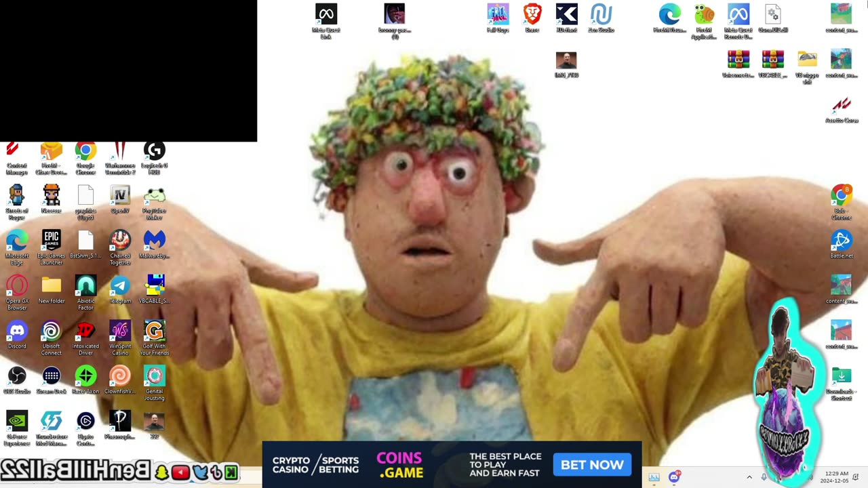Open the New folder on desktop
The height and width of the screenshot is (488, 868).
(52, 290)
